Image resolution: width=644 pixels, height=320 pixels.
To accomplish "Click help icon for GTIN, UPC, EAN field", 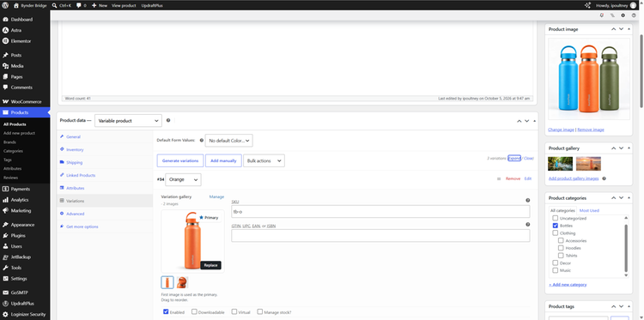I will [528, 225].
